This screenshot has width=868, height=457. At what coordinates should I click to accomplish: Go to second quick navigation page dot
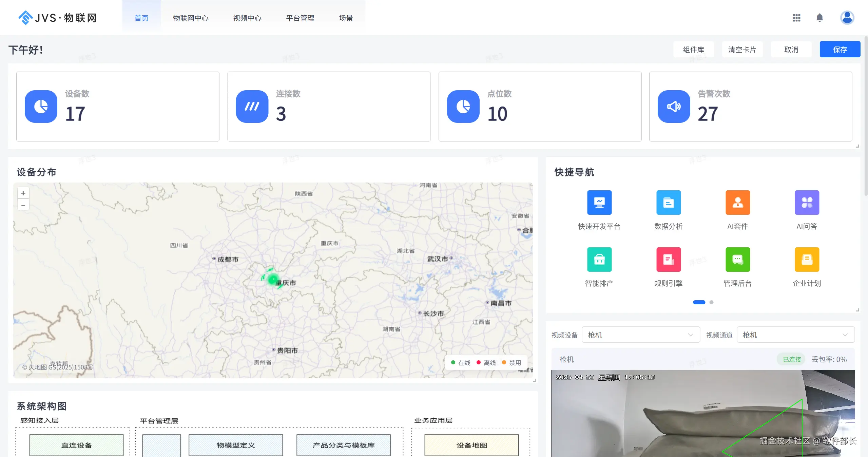pyautogui.click(x=711, y=302)
